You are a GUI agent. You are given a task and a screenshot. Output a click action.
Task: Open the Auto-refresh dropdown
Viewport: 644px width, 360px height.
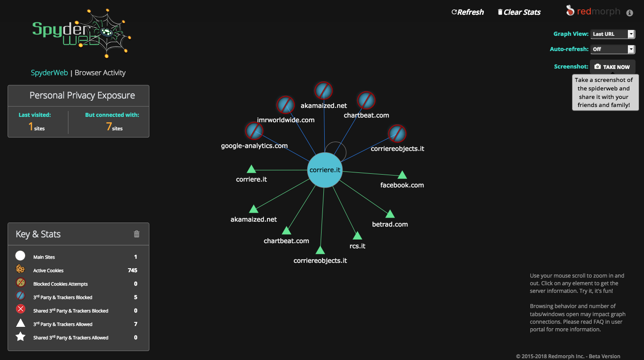(612, 49)
